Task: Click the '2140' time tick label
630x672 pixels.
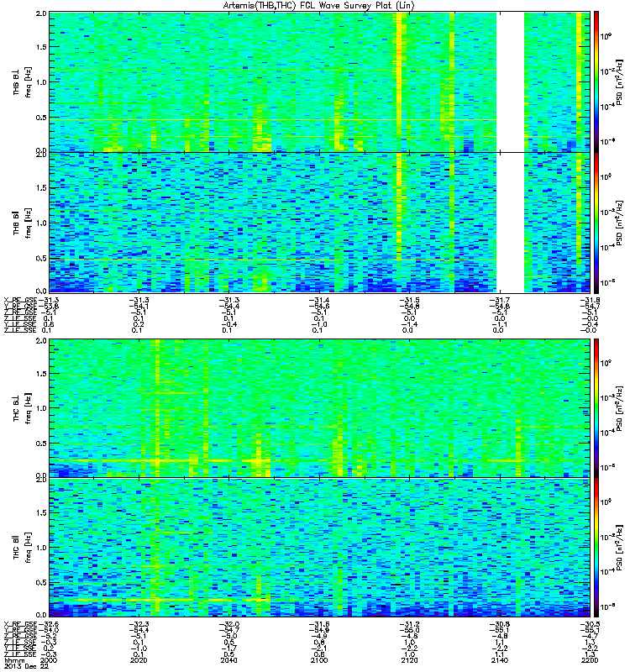Action: (x=500, y=660)
